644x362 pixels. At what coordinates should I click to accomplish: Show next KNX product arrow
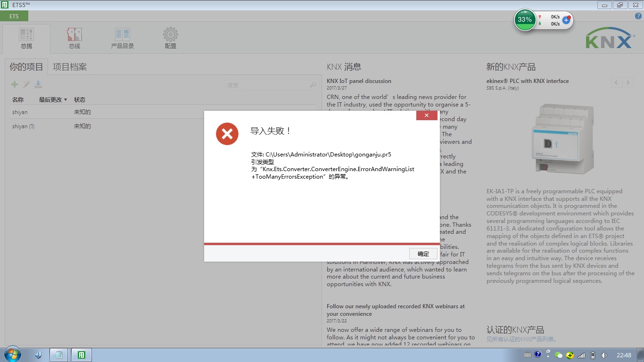tap(627, 82)
